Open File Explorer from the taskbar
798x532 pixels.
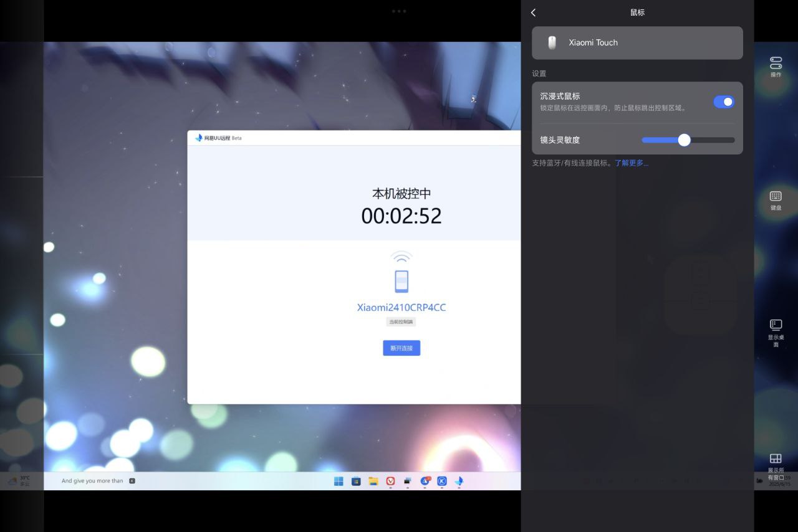tap(373, 481)
